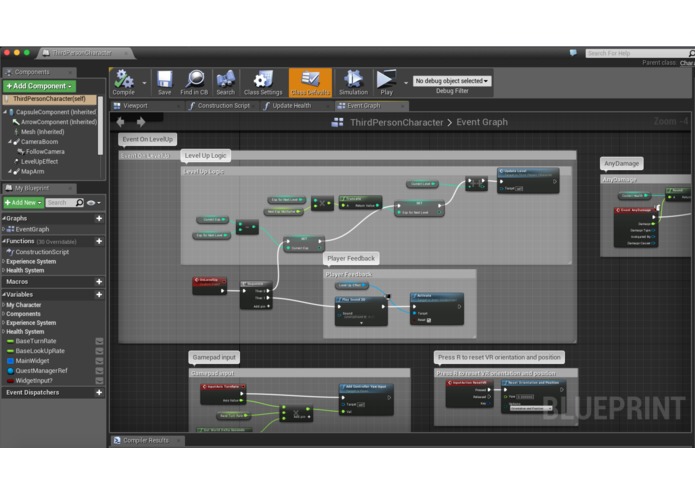695x494 pixels.
Task: Expand the My Character variables category
Action: pyautogui.click(x=4, y=305)
